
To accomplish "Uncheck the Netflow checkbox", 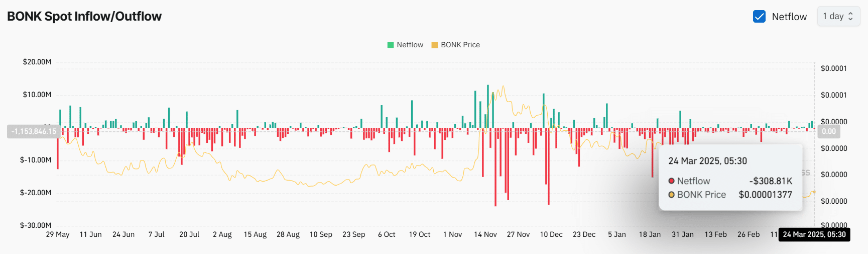I will tap(759, 17).
